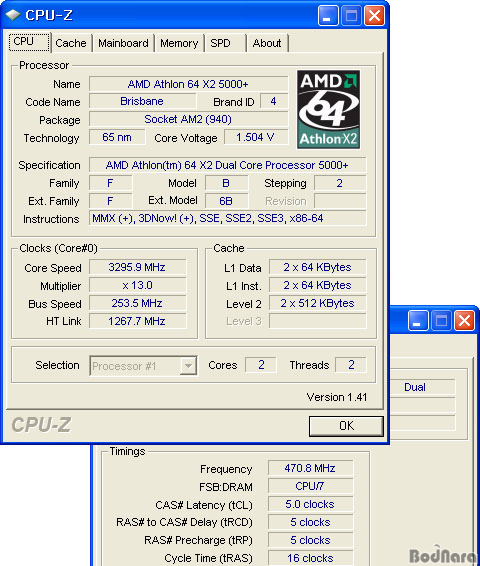Click the disabled maximize button of CPU-Z
The height and width of the screenshot is (566, 480).
[351, 16]
